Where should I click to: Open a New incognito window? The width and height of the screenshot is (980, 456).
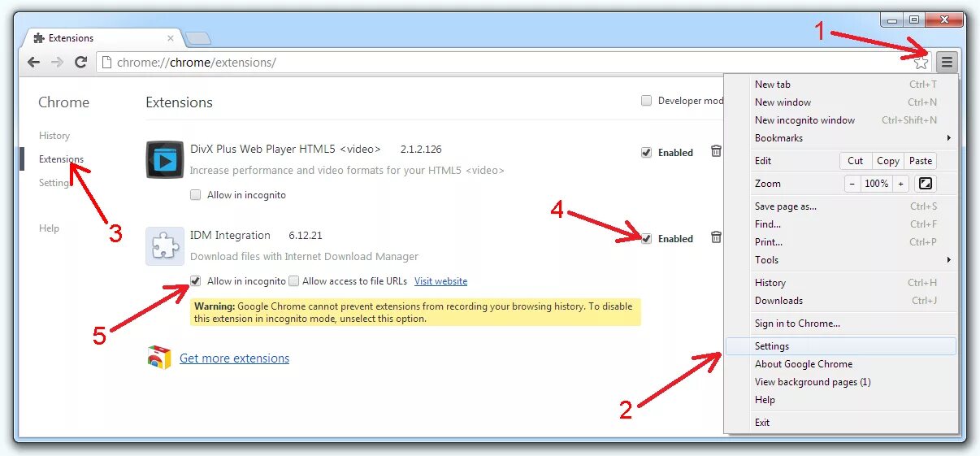click(x=841, y=120)
